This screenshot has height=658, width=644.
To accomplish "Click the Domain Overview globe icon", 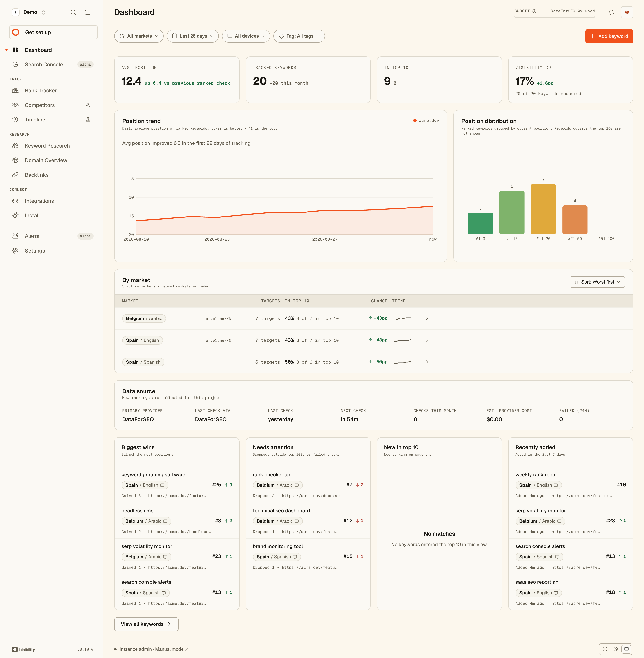I will coord(15,160).
